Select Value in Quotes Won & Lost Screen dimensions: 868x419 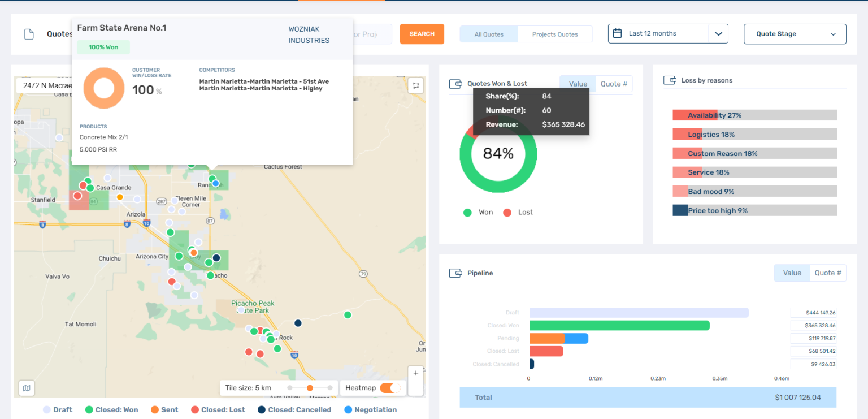pos(578,84)
